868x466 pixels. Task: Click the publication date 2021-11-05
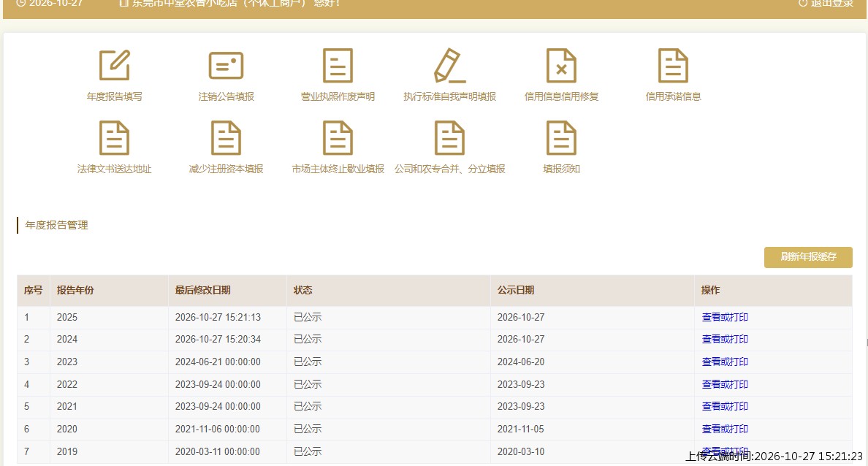click(521, 429)
